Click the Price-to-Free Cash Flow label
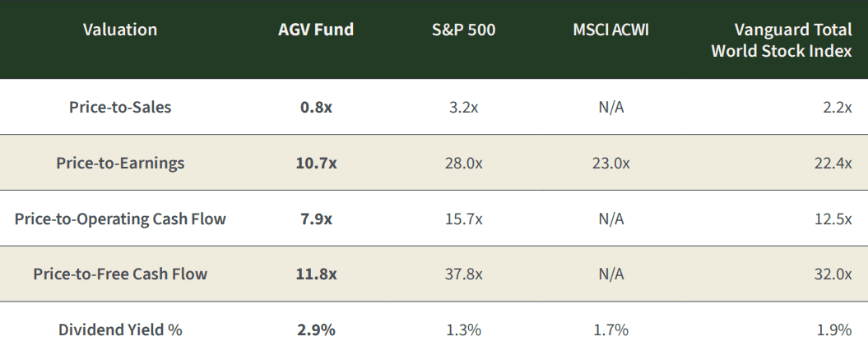The image size is (868, 355). [120, 274]
